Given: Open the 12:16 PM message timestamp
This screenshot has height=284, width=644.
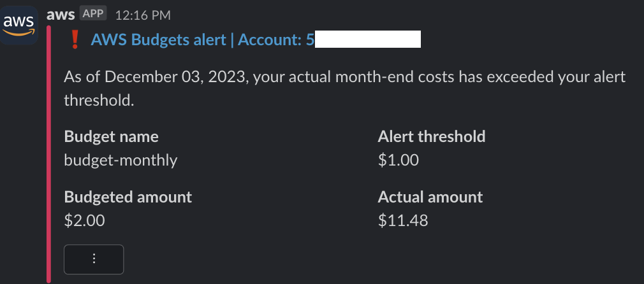Looking at the screenshot, I should tap(143, 15).
